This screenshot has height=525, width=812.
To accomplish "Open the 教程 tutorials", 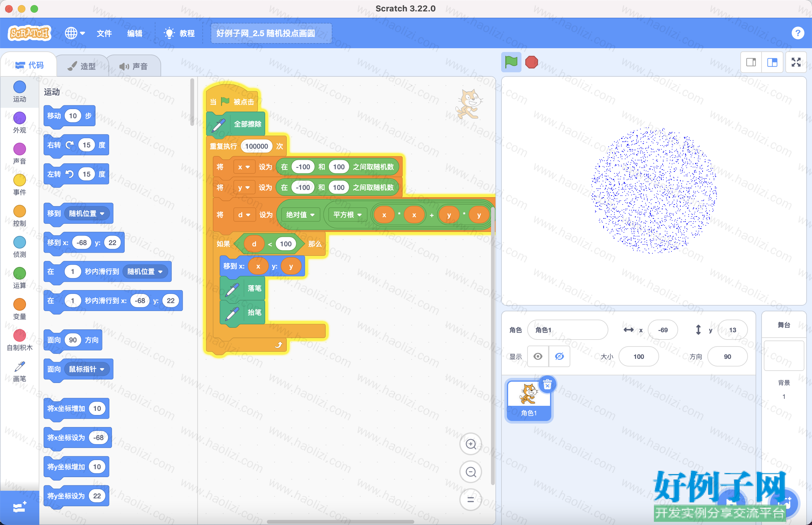I will tap(180, 33).
